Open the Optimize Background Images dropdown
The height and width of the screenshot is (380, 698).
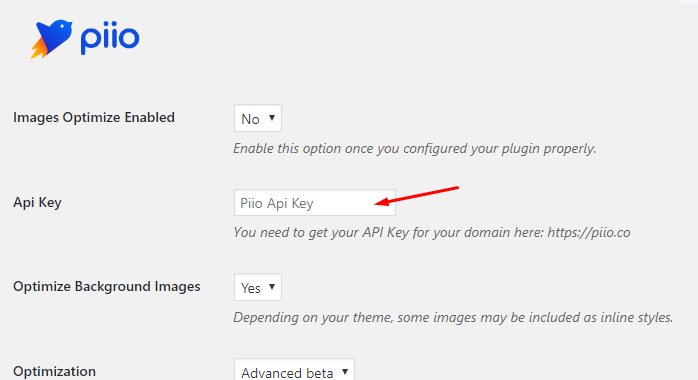[x=258, y=287]
